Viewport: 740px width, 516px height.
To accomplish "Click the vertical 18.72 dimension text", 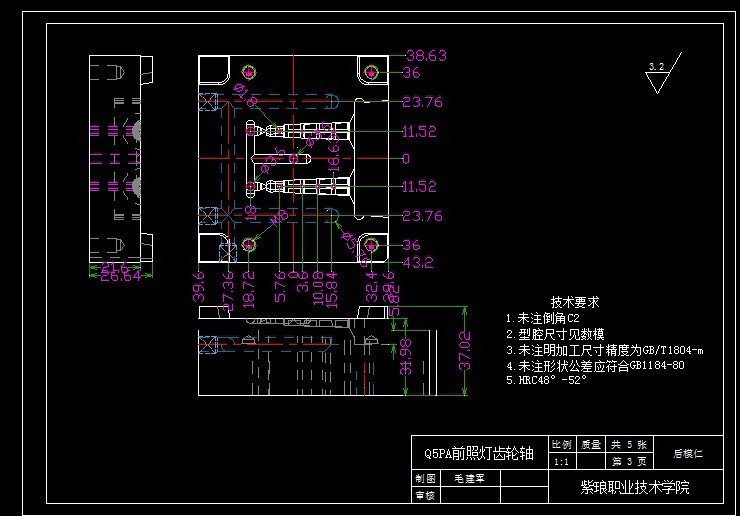I will 248,289.
